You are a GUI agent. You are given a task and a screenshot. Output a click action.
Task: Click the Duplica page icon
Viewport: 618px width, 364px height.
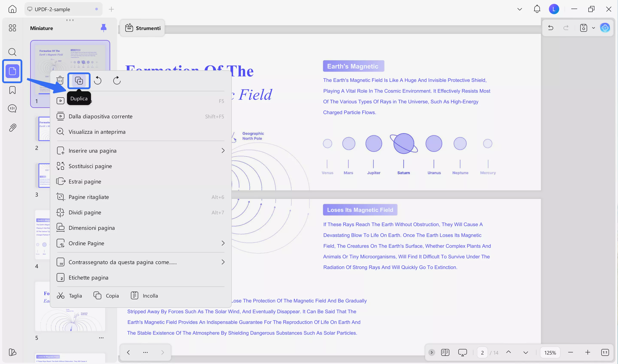coord(79,81)
